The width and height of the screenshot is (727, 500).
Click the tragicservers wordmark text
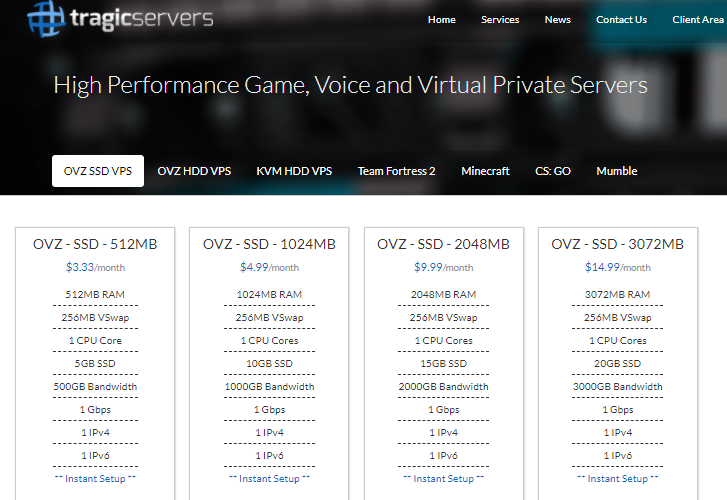(141, 19)
